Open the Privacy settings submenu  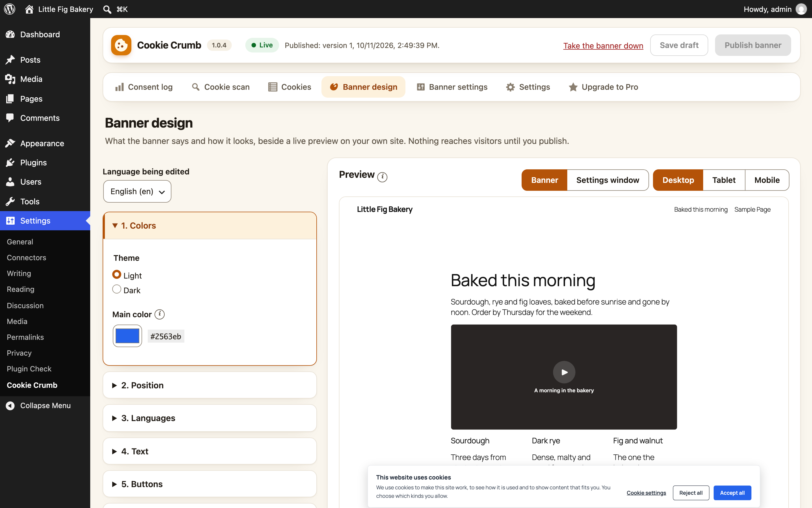pos(19,353)
